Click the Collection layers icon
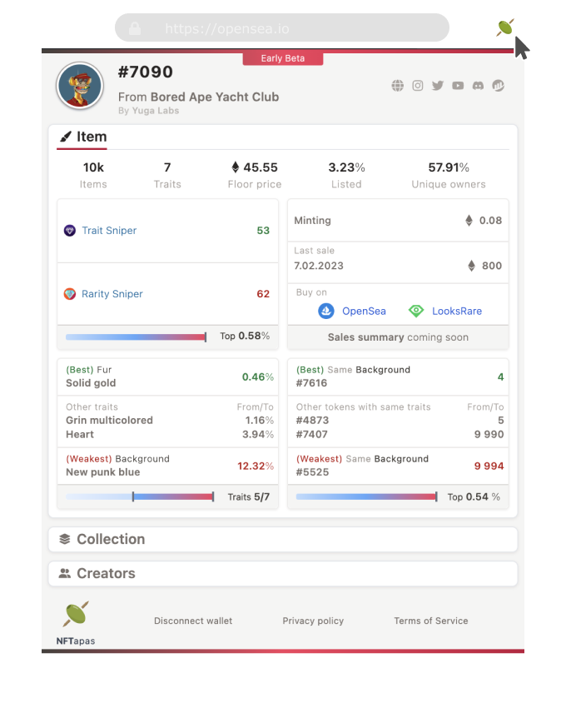 coord(64,539)
